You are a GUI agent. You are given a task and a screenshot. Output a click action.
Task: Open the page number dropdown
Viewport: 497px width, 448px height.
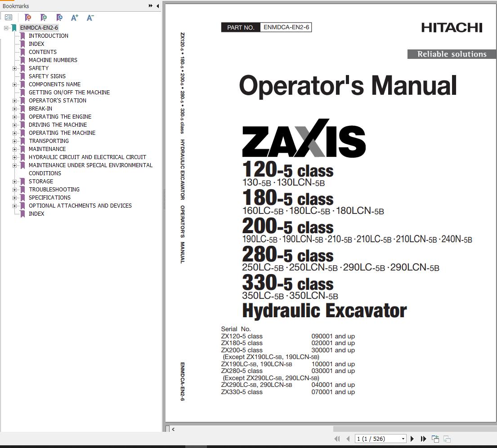[403, 439]
